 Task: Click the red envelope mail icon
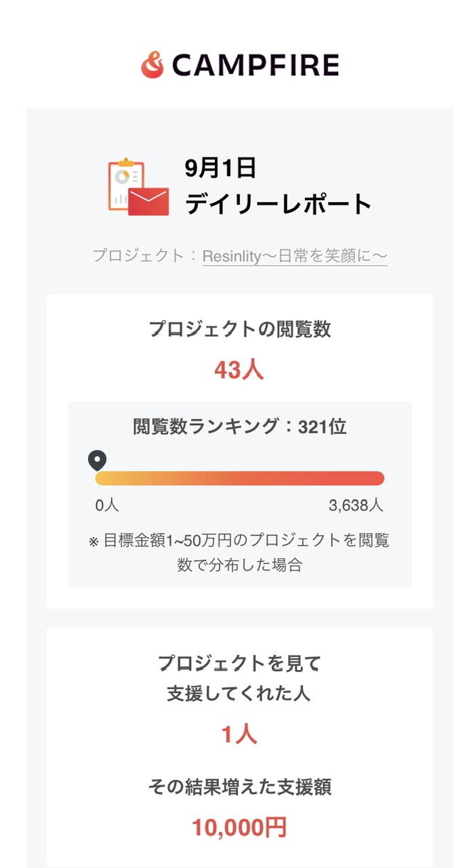pos(148,201)
